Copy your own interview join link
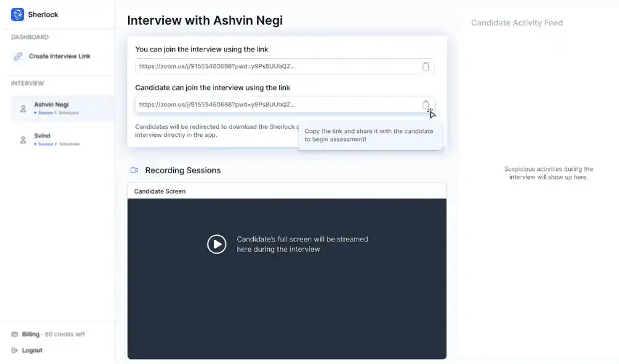Screen dimensions: 619x364 (x=426, y=66)
